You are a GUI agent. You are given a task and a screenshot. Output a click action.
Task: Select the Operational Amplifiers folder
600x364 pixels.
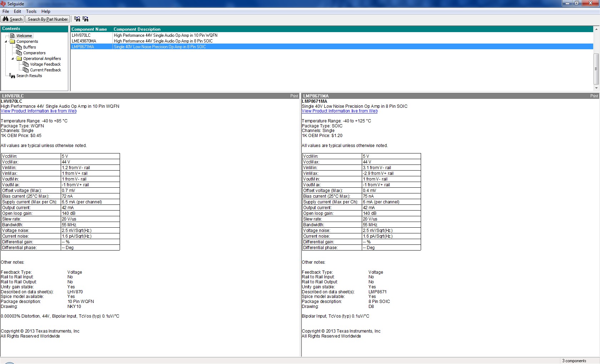[x=42, y=59]
